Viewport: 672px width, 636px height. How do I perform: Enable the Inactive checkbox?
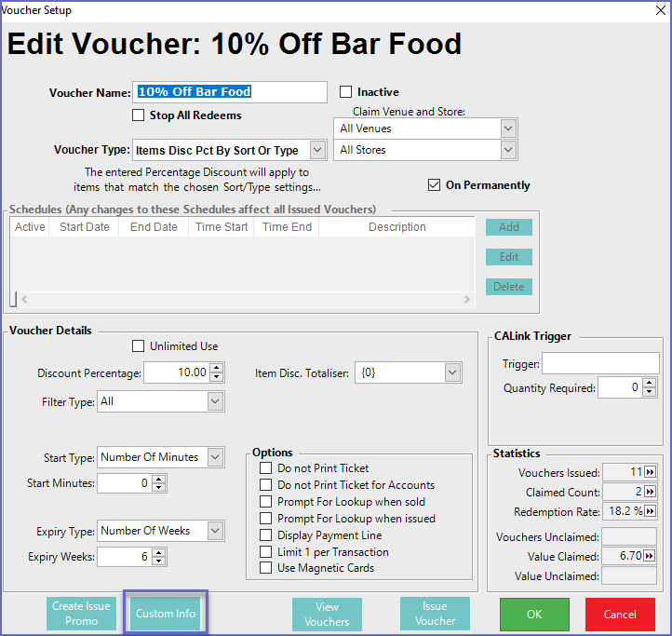(x=346, y=92)
